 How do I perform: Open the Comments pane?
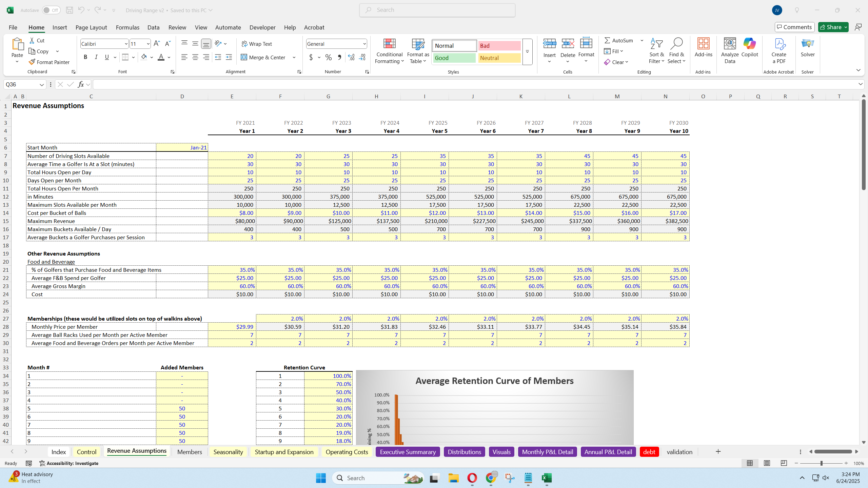[x=794, y=27]
